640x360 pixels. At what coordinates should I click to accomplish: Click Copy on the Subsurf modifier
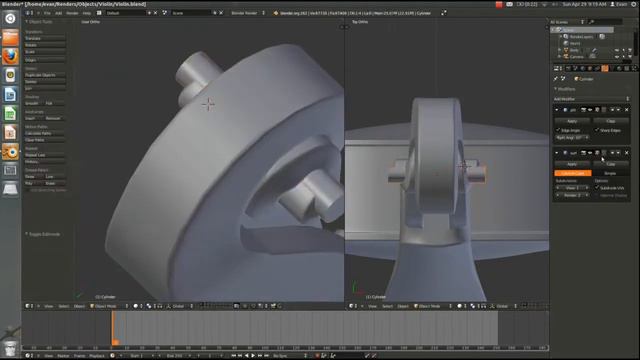click(611, 164)
